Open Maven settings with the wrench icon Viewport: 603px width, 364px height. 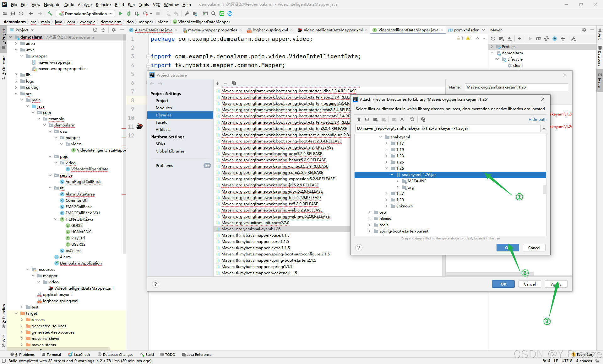click(573, 39)
